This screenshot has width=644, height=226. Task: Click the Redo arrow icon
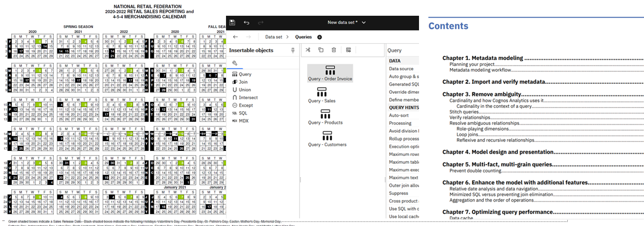[x=261, y=22]
